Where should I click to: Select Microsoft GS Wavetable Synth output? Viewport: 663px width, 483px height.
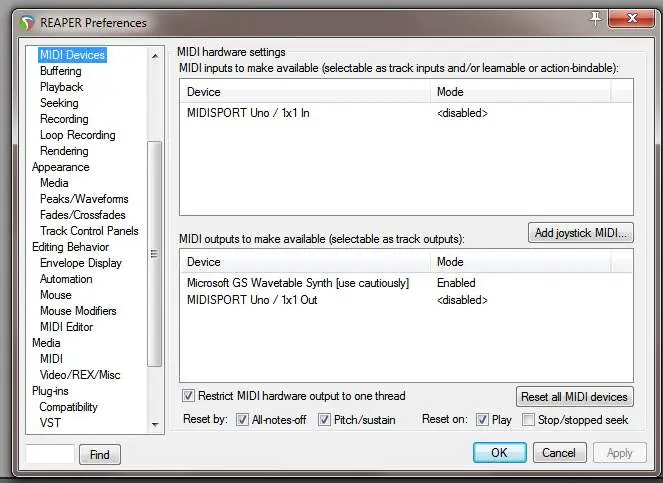click(x=298, y=283)
